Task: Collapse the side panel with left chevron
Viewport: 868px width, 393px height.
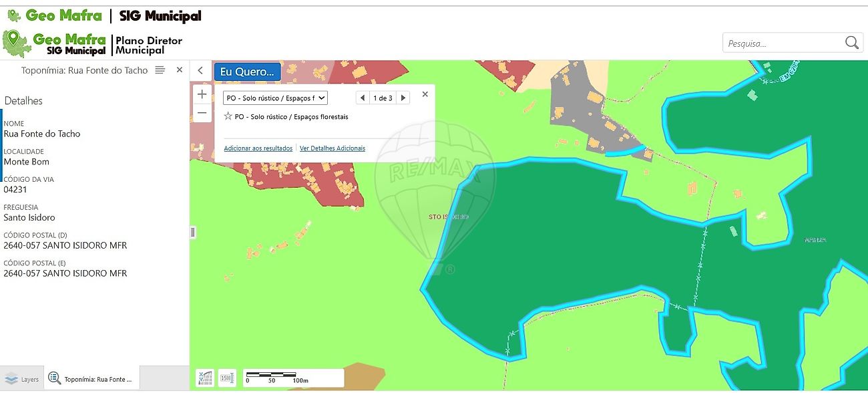Action: tap(200, 71)
